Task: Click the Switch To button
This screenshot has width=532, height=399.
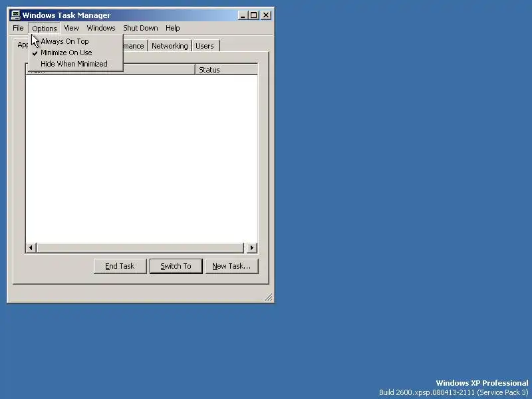Action: point(176,267)
